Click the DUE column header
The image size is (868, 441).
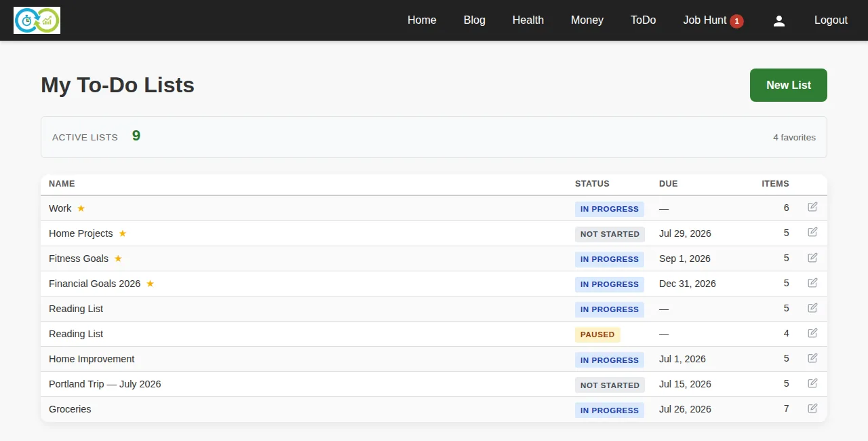tap(669, 184)
